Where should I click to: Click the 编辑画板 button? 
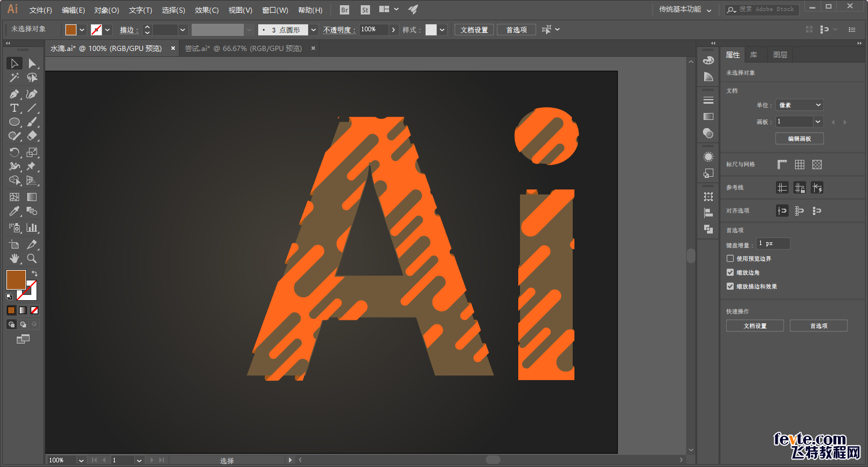(x=799, y=138)
